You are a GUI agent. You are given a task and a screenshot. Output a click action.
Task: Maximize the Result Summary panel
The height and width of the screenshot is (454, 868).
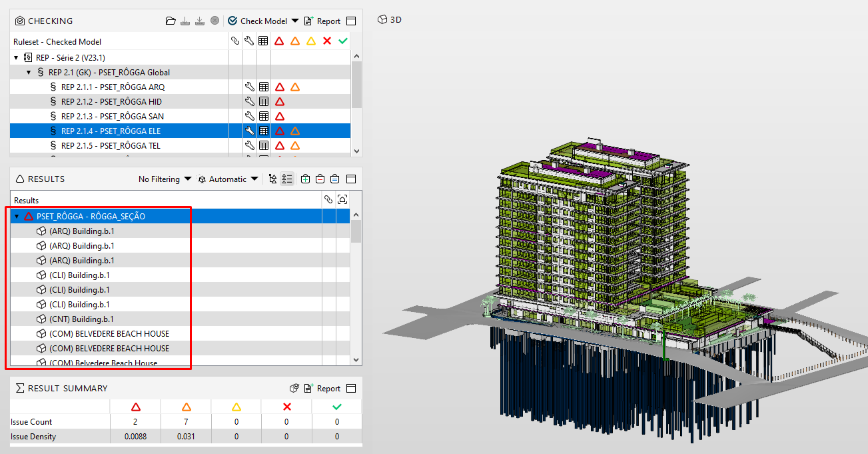pos(351,388)
